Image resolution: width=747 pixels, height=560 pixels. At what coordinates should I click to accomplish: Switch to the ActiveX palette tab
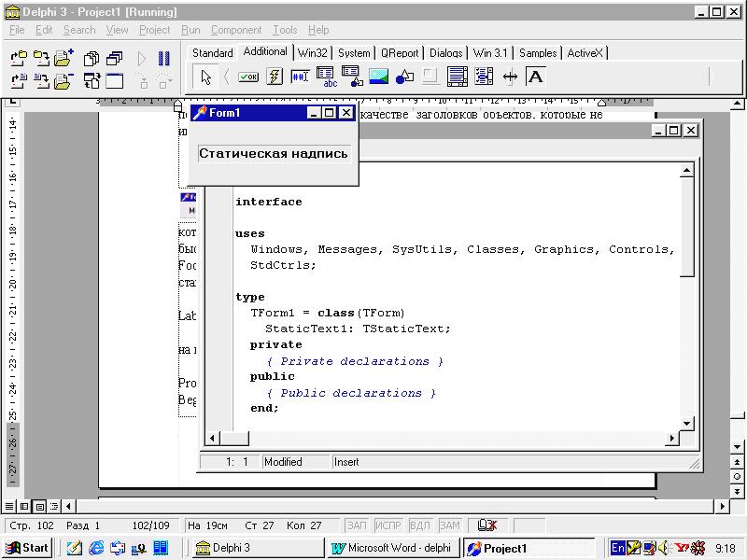[x=585, y=53]
